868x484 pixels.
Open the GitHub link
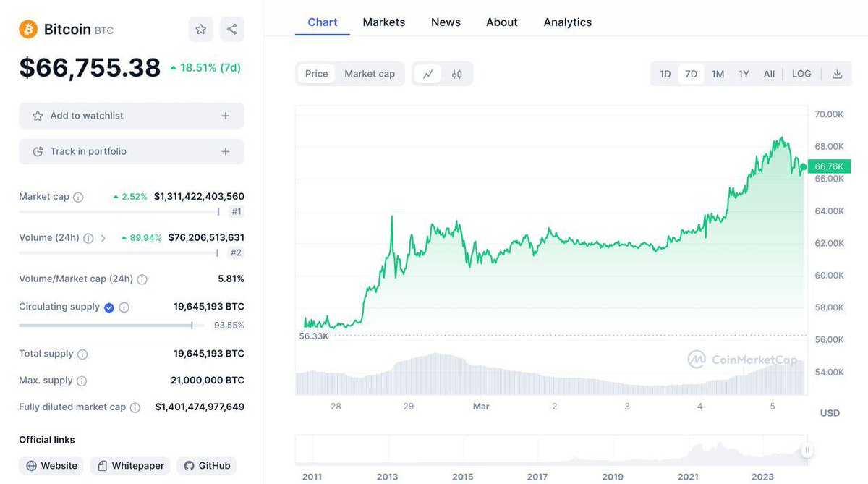[207, 466]
